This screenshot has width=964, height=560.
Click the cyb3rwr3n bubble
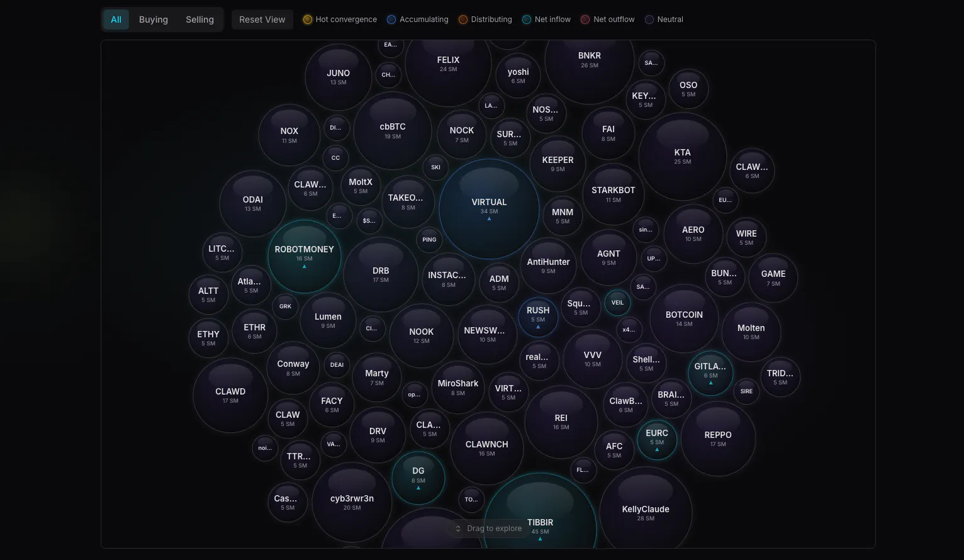352,502
